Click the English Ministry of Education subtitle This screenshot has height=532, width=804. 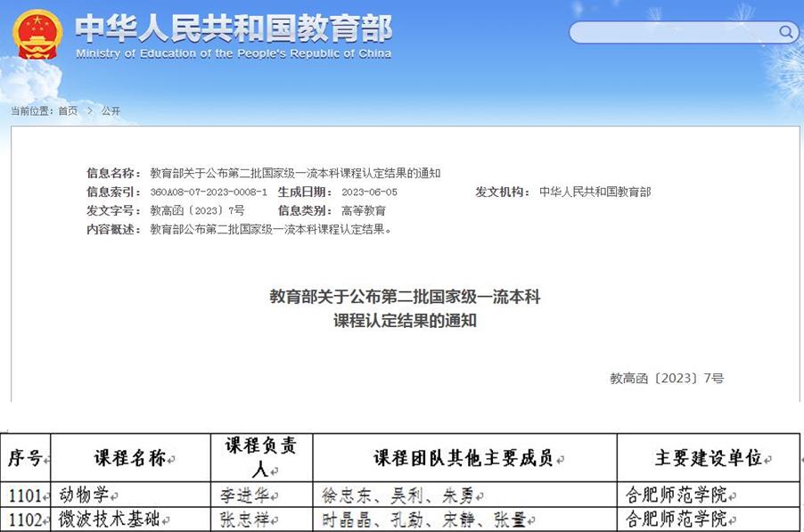click(x=233, y=53)
